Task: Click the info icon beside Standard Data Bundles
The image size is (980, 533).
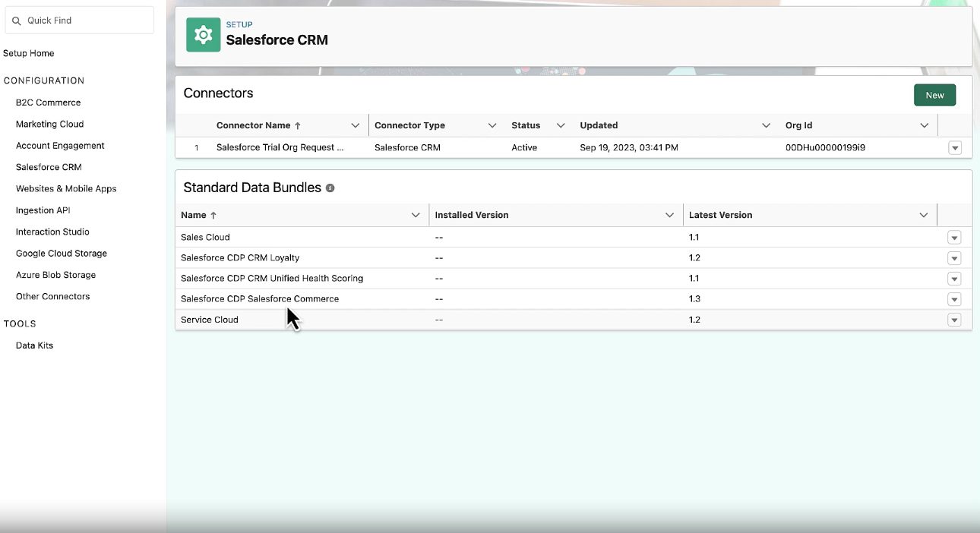Action: coord(330,188)
